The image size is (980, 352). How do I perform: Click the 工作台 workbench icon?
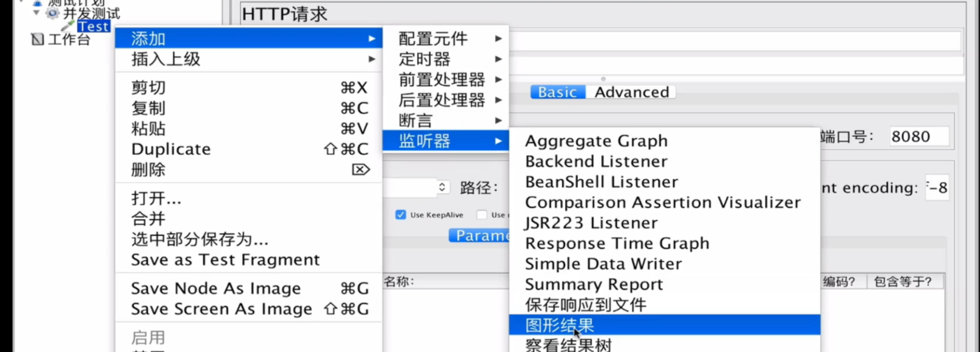click(37, 39)
